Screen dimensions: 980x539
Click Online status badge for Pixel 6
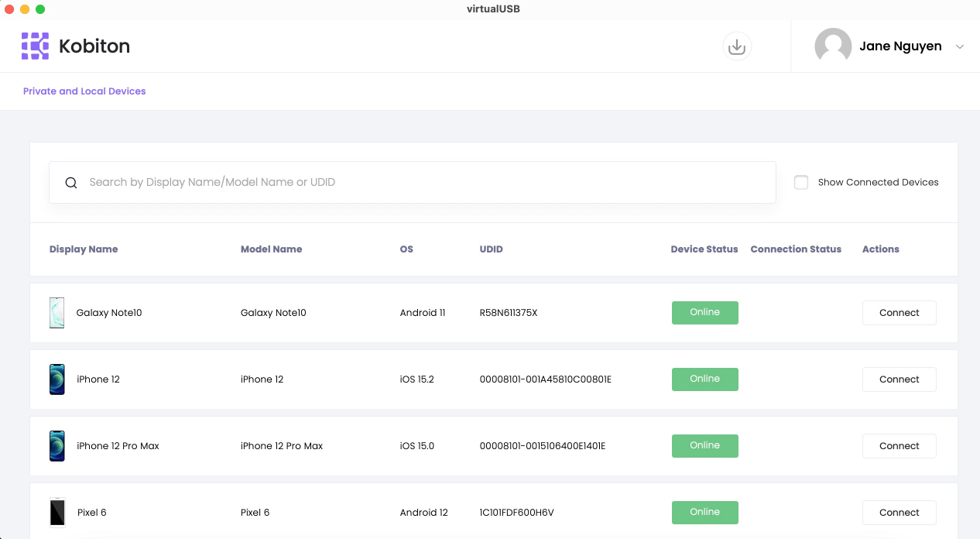[704, 513]
